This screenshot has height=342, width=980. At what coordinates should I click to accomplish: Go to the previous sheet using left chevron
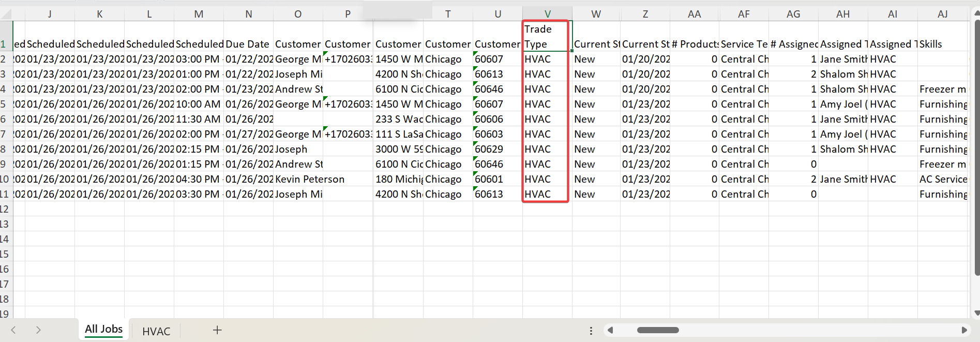click(13, 330)
